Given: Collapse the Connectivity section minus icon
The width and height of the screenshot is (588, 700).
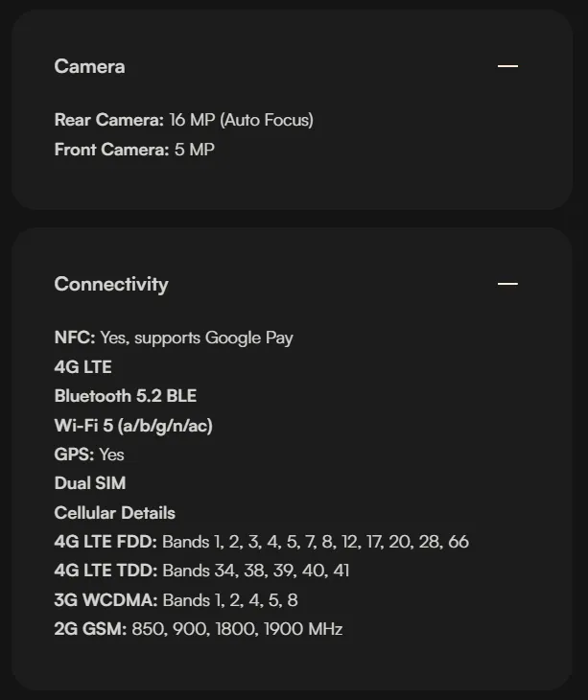Looking at the screenshot, I should (507, 284).
